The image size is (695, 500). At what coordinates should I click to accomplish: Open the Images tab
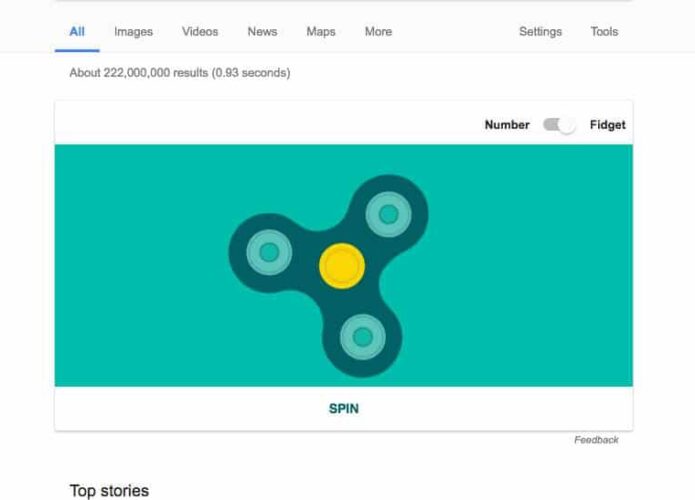(x=133, y=32)
